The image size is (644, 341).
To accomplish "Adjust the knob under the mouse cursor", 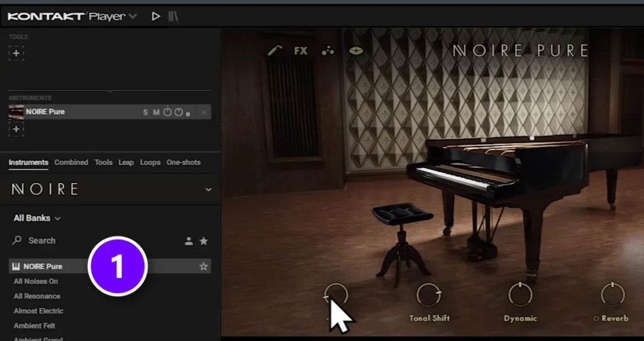I will tap(336, 295).
